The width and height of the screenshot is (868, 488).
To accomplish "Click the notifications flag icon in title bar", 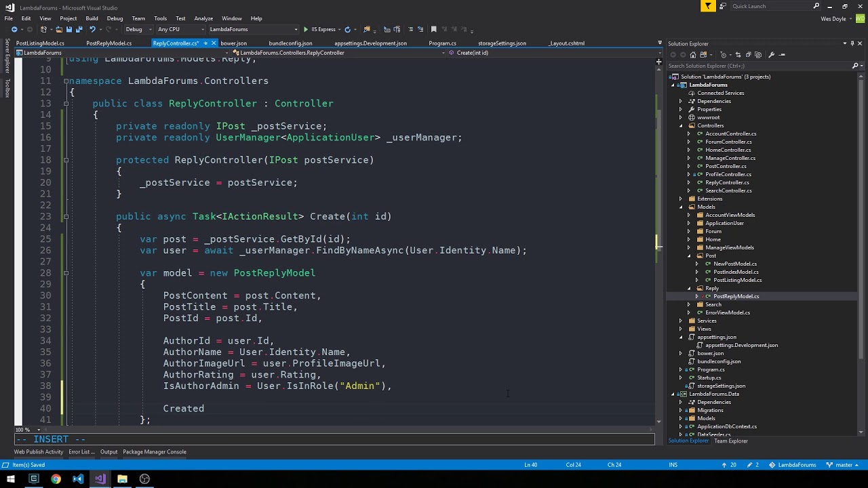I will coord(708,6).
